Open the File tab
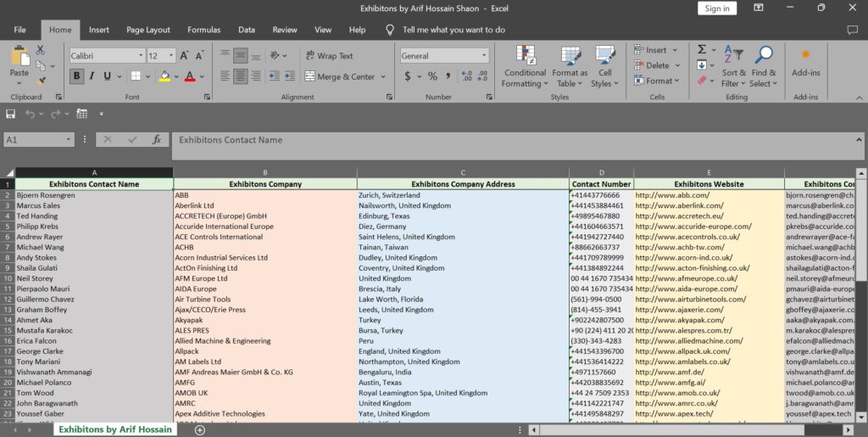Image resolution: width=868 pixels, height=437 pixels. pyautogui.click(x=20, y=30)
